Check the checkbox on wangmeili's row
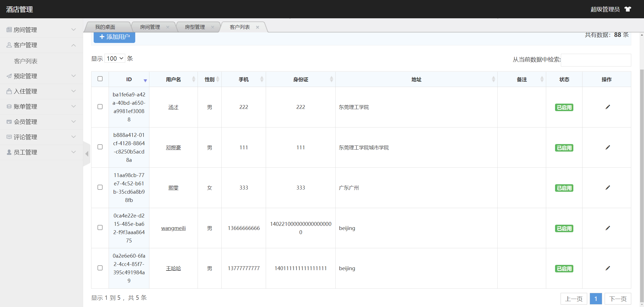This screenshot has height=307, width=644. [x=100, y=227]
